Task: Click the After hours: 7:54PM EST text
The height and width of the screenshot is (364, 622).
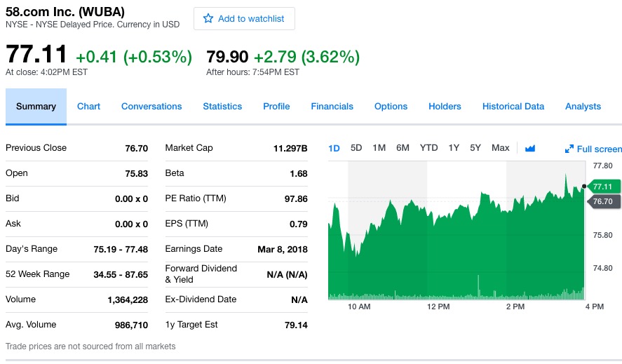Action: pyautogui.click(x=252, y=72)
